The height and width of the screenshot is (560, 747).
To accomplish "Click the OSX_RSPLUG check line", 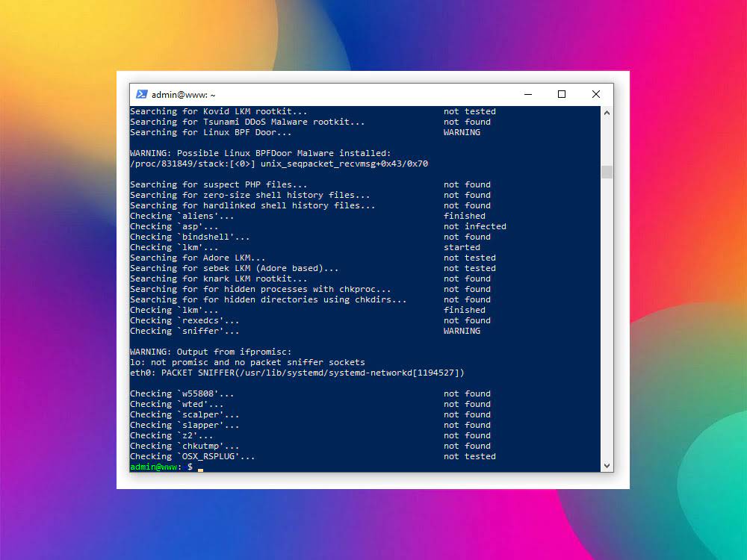I will (192, 456).
